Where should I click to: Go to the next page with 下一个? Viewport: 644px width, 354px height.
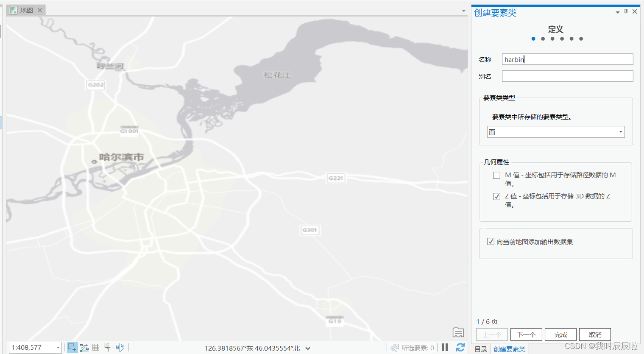click(526, 334)
